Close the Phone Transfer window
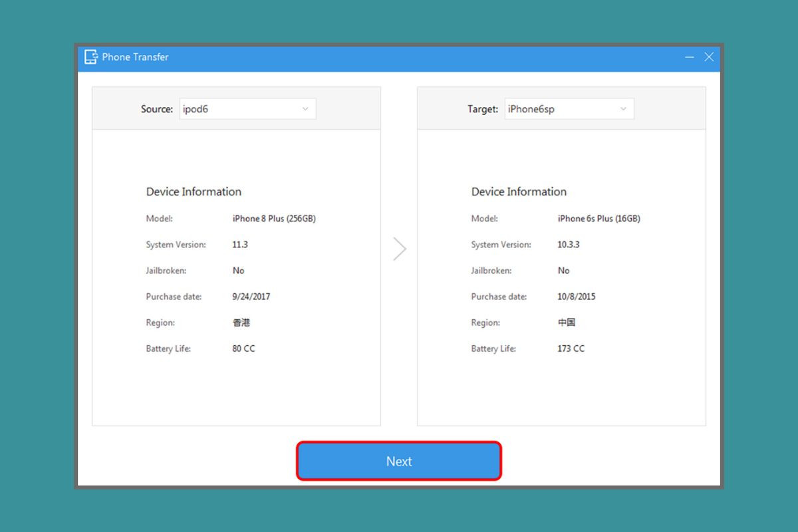798x532 pixels. click(x=709, y=57)
